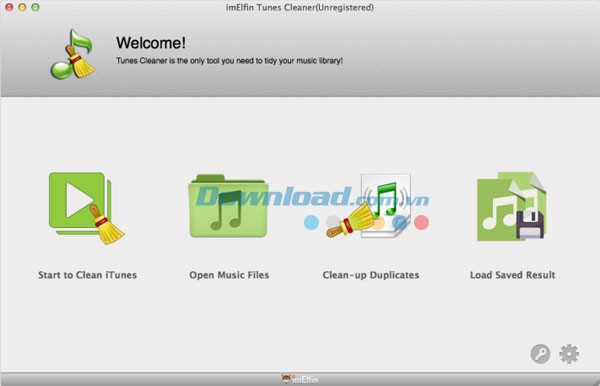This screenshot has height=386, width=600.
Task: Click the Tunes Cleaner logo in header
Action: click(73, 54)
